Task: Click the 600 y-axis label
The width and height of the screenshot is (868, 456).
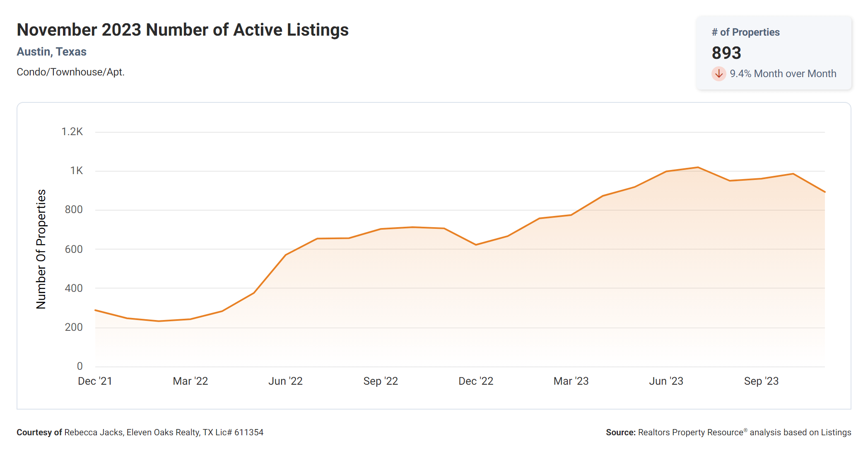Action: point(74,249)
